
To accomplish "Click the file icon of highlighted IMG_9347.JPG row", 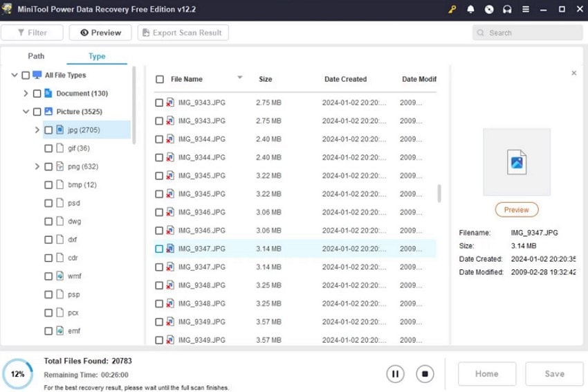I will pyautogui.click(x=170, y=249).
